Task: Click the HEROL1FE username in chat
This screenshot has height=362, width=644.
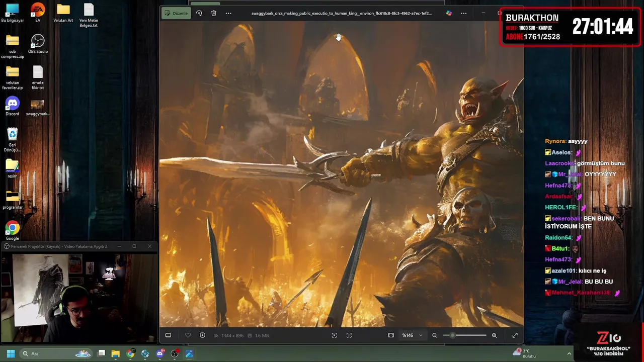Action: click(x=561, y=207)
